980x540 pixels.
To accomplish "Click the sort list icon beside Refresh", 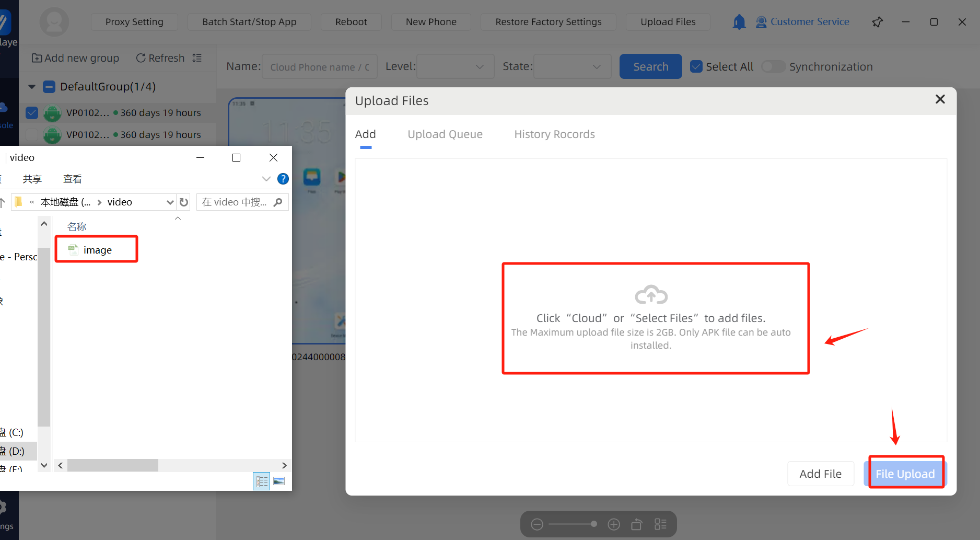I will (197, 58).
